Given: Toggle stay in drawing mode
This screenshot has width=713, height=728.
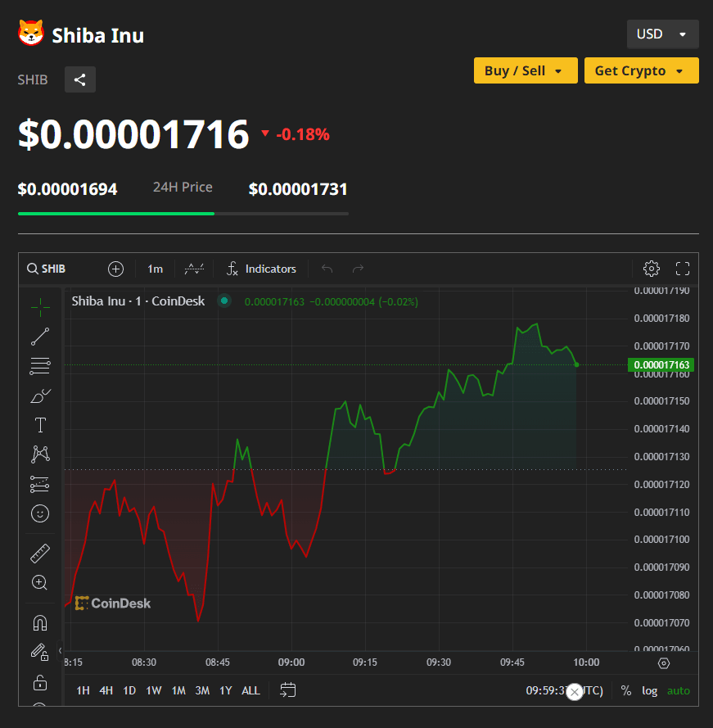Looking at the screenshot, I should (40, 653).
